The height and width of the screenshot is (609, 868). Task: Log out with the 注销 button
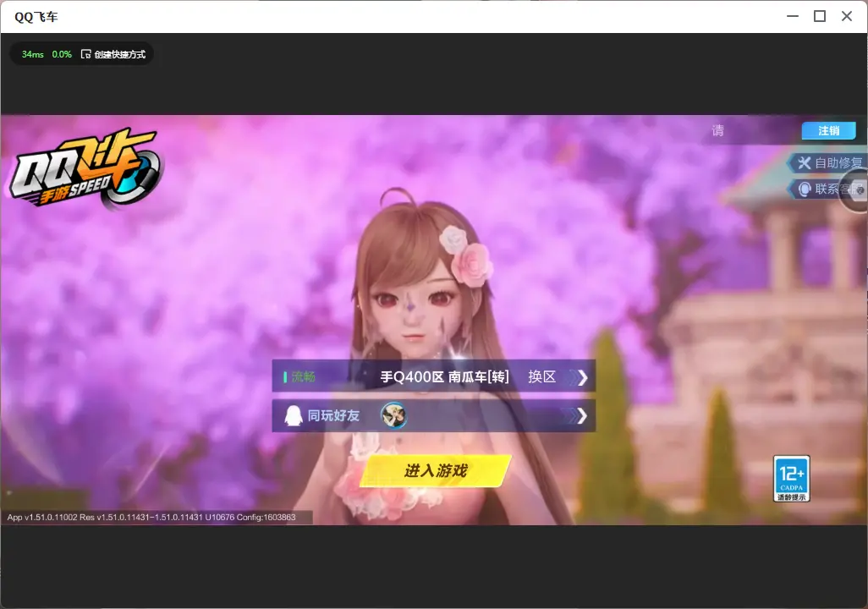pyautogui.click(x=829, y=130)
